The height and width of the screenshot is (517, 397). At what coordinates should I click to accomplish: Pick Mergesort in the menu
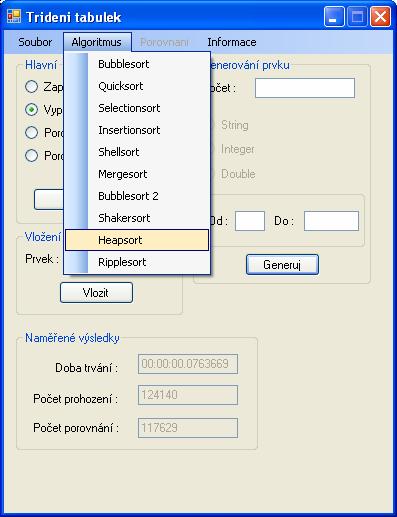(x=137, y=174)
